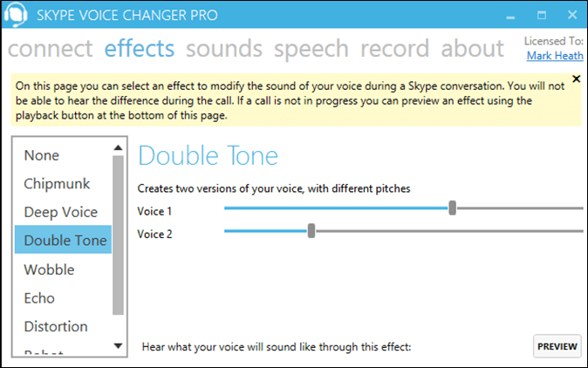Click the Skype Voice Changer app icon
This screenshot has width=588, height=368.
(17, 16)
